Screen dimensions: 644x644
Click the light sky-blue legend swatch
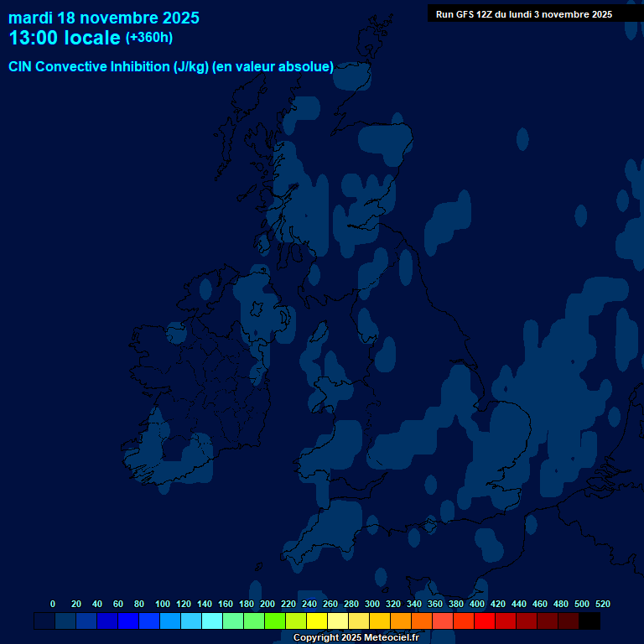(x=191, y=621)
